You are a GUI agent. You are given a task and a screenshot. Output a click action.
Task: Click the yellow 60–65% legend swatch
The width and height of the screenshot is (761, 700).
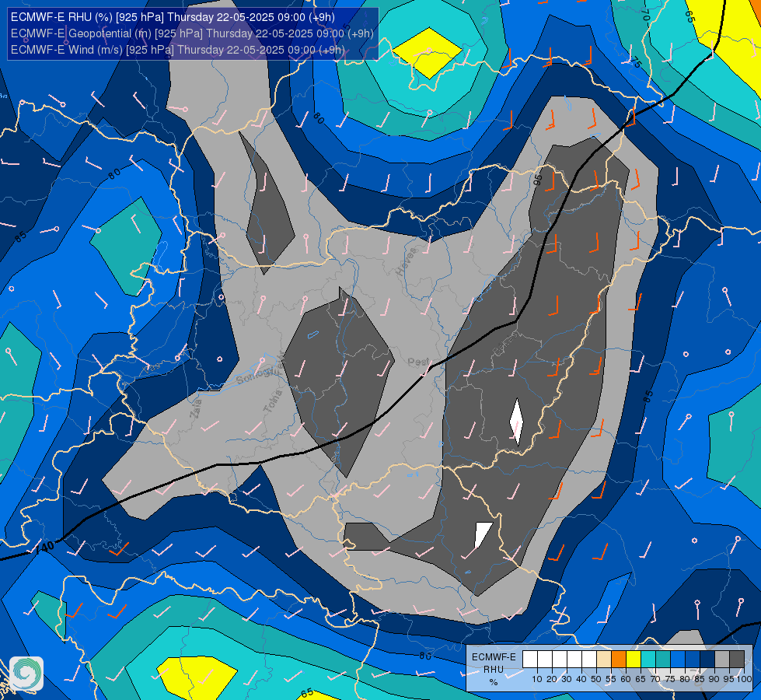tap(634, 660)
